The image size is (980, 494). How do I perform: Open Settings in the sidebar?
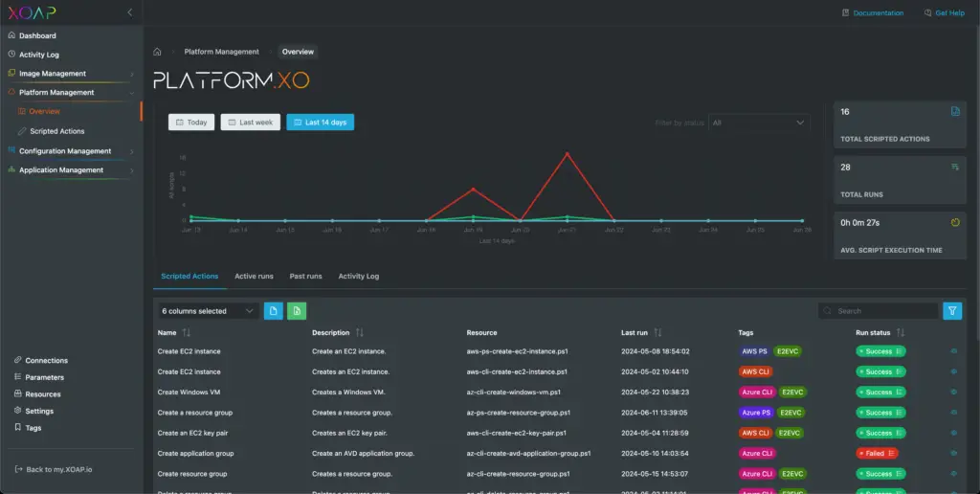click(38, 411)
